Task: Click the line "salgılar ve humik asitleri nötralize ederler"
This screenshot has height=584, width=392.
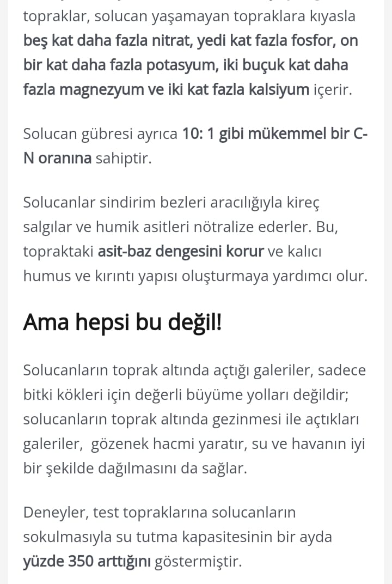Action: coord(167,227)
